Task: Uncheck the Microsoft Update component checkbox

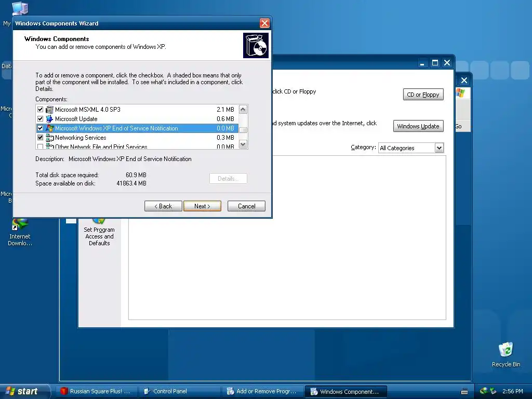Action: [40, 119]
